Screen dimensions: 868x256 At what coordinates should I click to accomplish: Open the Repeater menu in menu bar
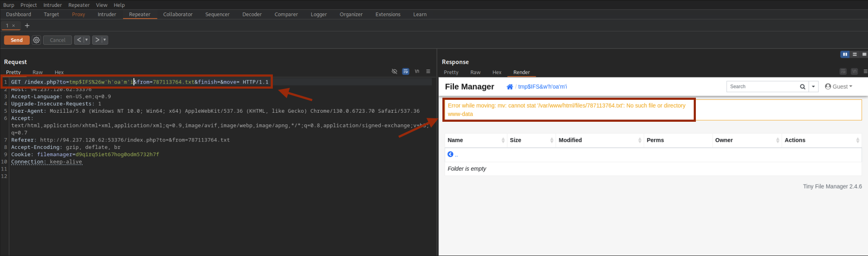(x=79, y=5)
